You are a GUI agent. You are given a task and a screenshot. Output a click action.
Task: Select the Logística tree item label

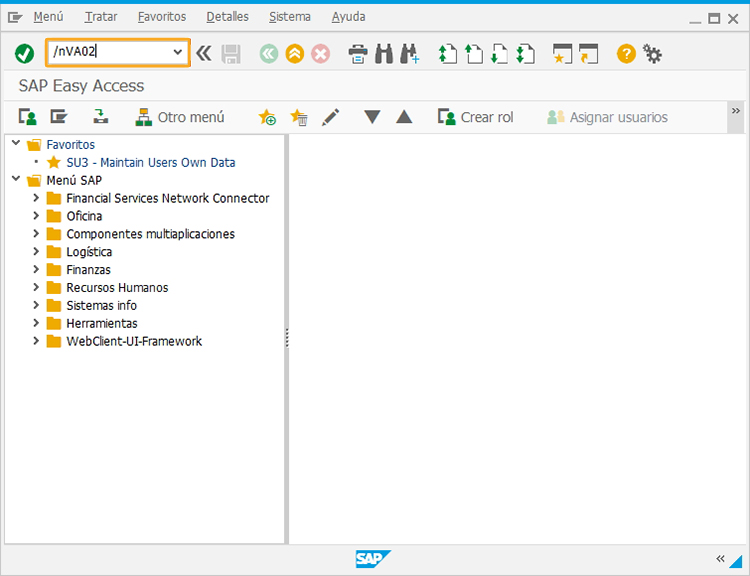(89, 252)
